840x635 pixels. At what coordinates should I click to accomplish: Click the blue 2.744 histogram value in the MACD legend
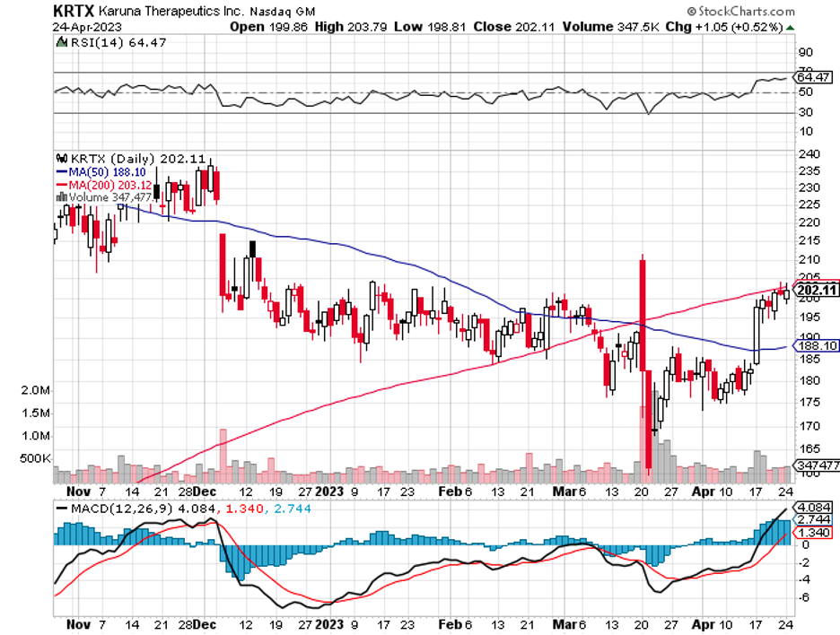[x=293, y=509]
